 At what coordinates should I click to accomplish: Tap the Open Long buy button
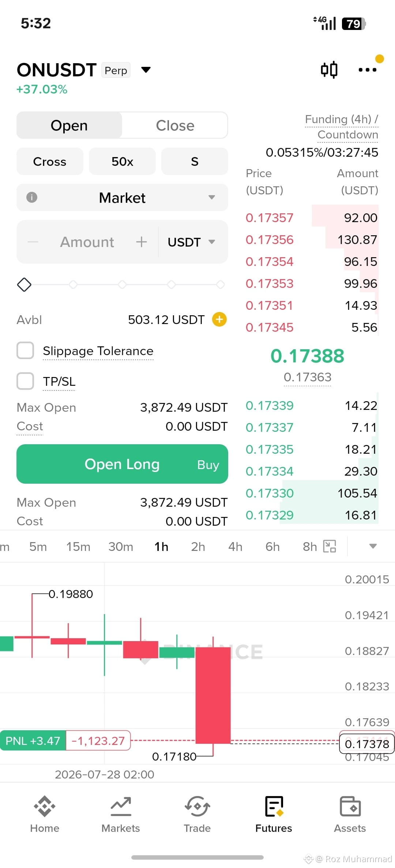122,464
